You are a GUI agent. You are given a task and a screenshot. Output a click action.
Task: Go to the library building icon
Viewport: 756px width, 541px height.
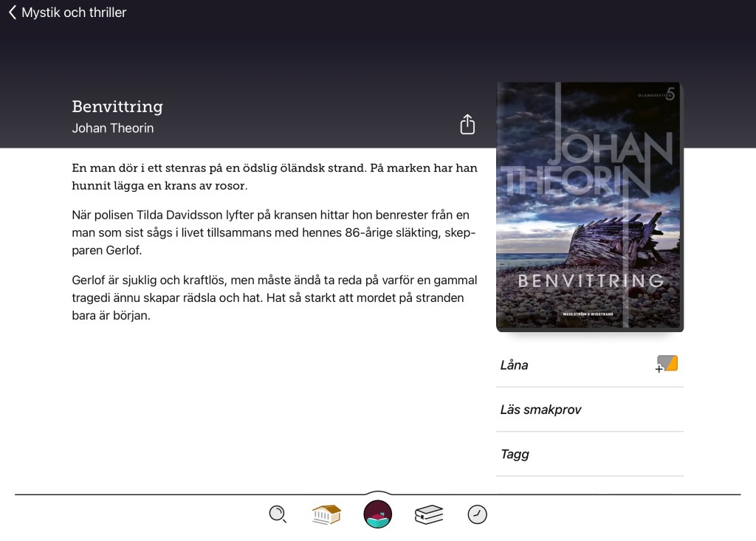tap(326, 514)
